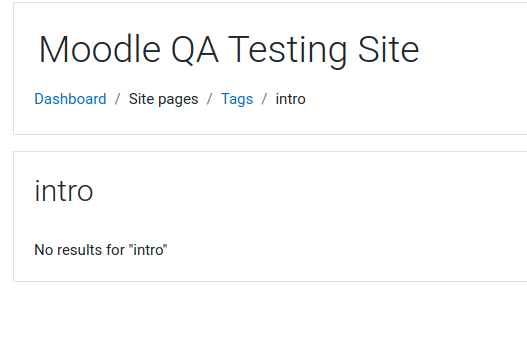Click the slash separator after Tags
Image resolution: width=527 pixels, height=361 pixels.
(x=265, y=99)
